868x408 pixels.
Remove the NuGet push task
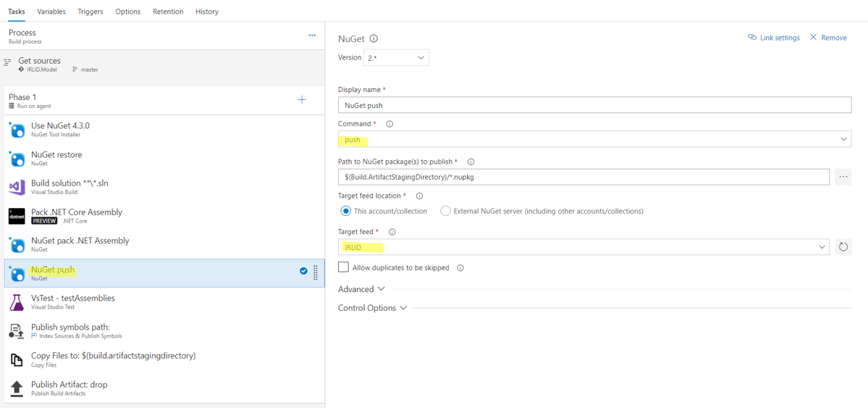(827, 38)
